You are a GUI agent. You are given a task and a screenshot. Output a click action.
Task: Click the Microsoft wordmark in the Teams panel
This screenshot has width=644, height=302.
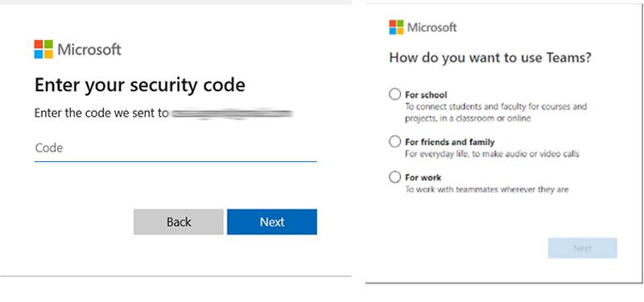coord(432,28)
